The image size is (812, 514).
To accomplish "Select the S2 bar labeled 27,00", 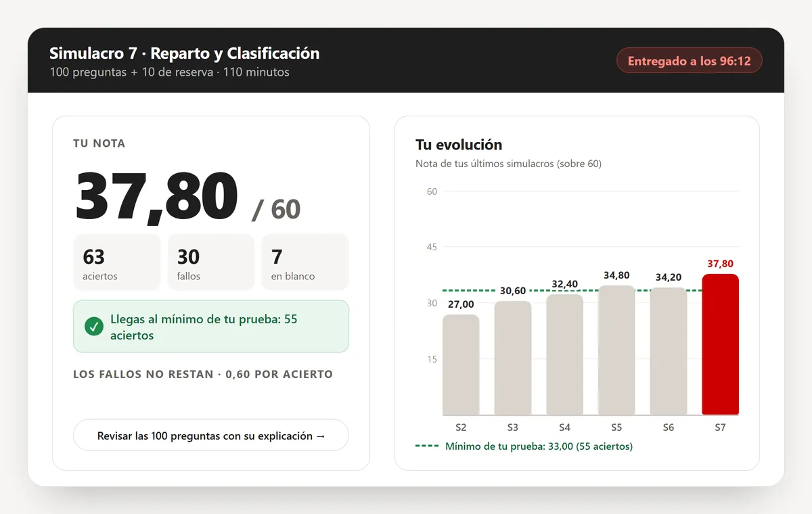I will (461, 365).
